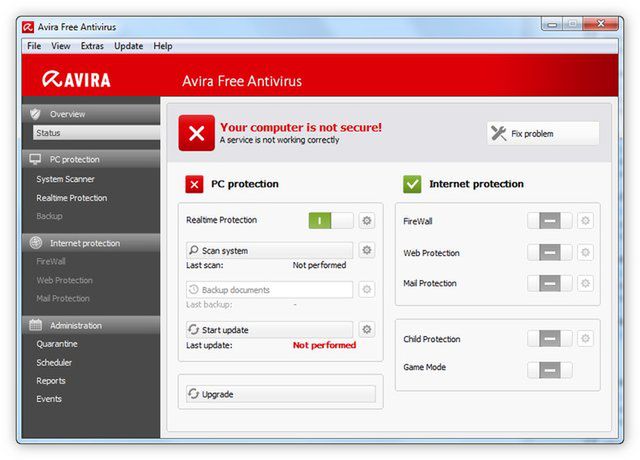Minimize the Avira window
This screenshot has height=460, width=640.
pos(552,24)
